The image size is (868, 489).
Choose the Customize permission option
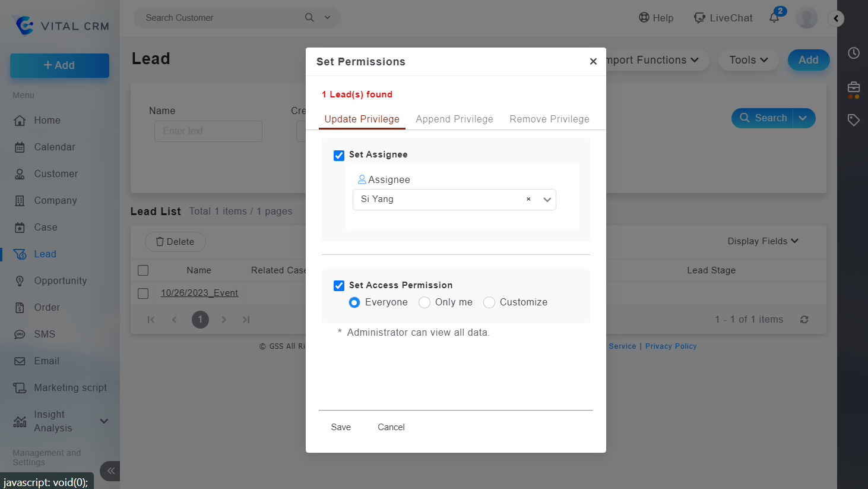[x=489, y=302]
